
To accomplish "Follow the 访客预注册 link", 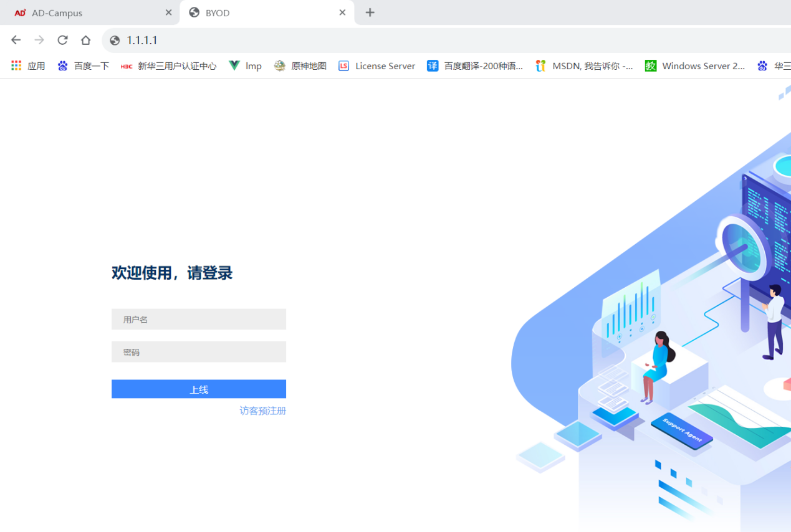I will tap(262, 411).
